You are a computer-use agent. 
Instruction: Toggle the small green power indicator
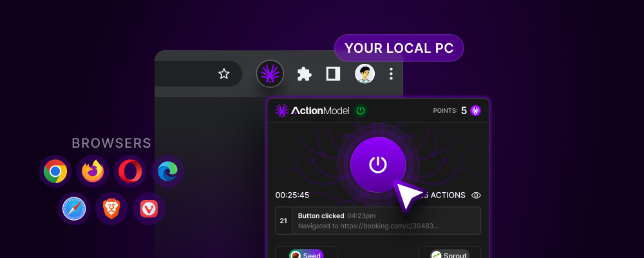tap(361, 110)
